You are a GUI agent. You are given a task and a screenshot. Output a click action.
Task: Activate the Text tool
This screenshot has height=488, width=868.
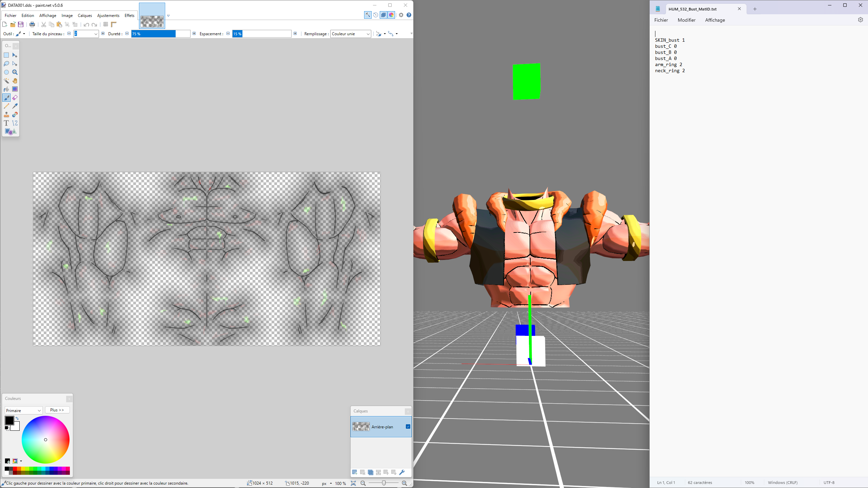pyautogui.click(x=6, y=123)
